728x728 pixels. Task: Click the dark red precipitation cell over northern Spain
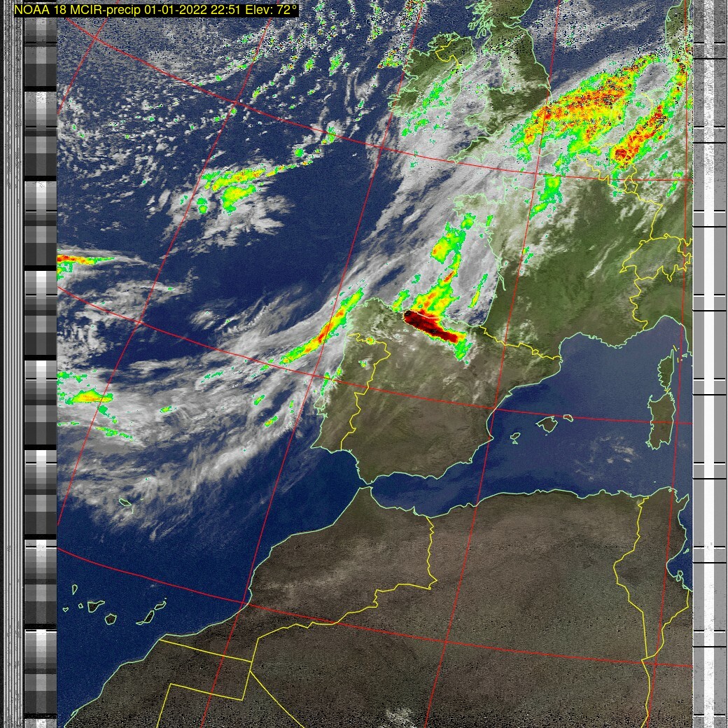click(x=430, y=325)
